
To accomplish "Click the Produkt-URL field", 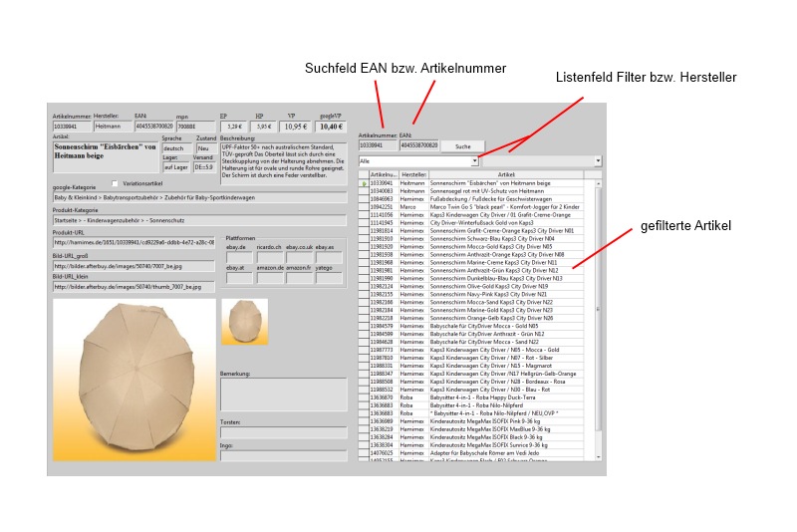I will pos(133,243).
